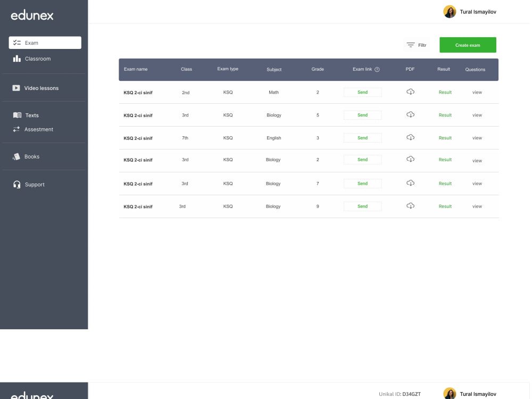Click Tural Ismayilov name in top header
Image resolution: width=532 pixels, height=399 pixels.
[478, 12]
